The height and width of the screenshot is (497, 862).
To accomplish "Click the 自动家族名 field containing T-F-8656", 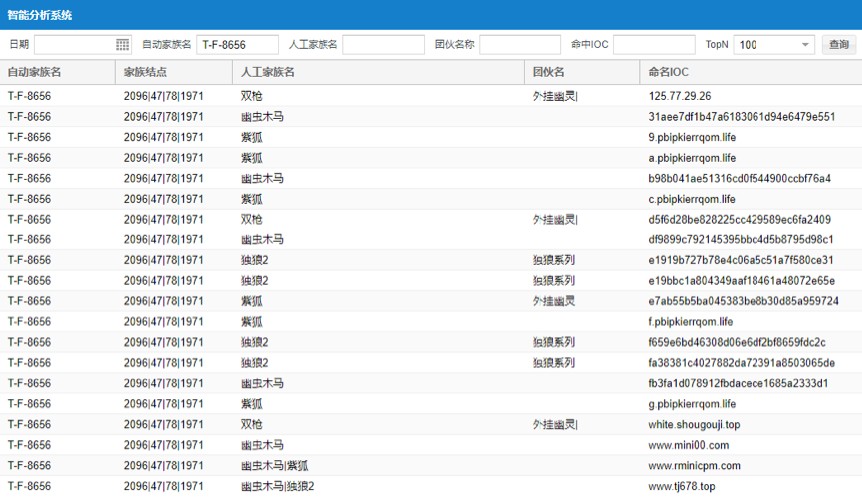I will 237,45.
